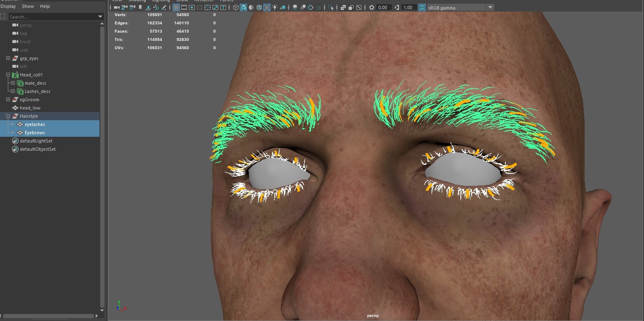Image resolution: width=644 pixels, height=321 pixels.
Task: Turn on use all lights icon
Action: pyautogui.click(x=275, y=7)
